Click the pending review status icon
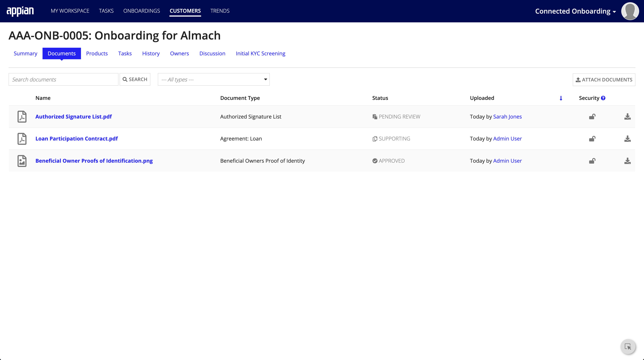Image resolution: width=644 pixels, height=360 pixels. point(375,117)
